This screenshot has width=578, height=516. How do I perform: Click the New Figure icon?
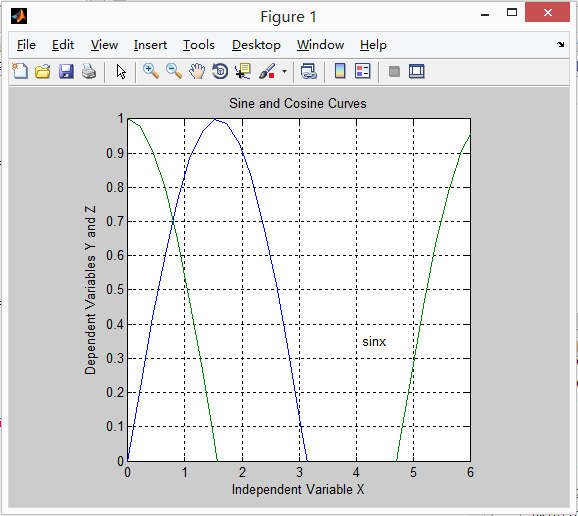20,71
